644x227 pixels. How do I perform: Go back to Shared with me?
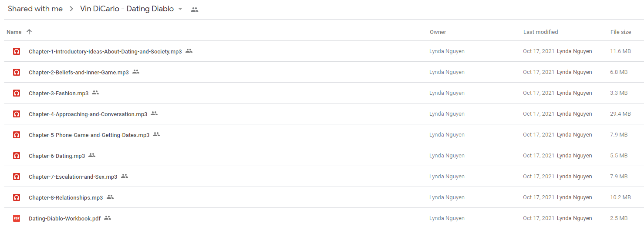(x=35, y=9)
